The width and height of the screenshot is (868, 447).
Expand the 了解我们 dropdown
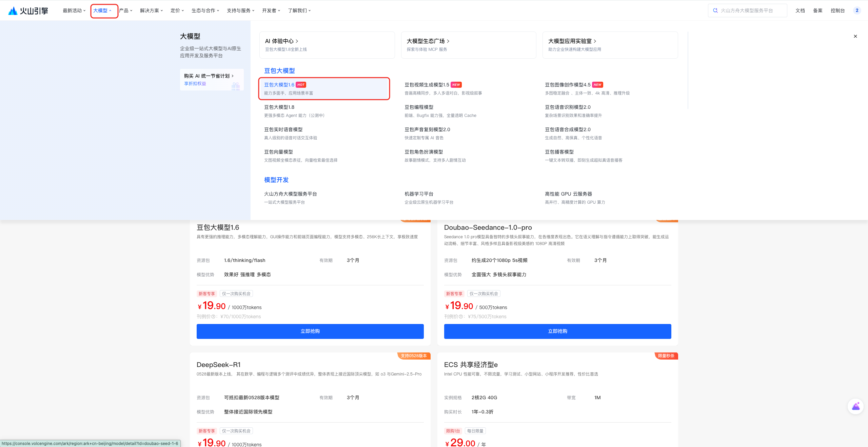[x=299, y=10]
